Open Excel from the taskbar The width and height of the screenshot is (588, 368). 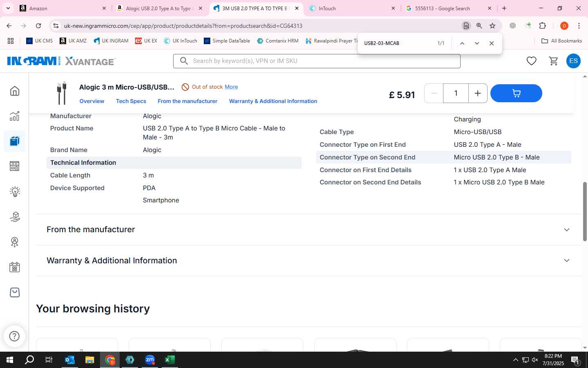click(x=169, y=360)
